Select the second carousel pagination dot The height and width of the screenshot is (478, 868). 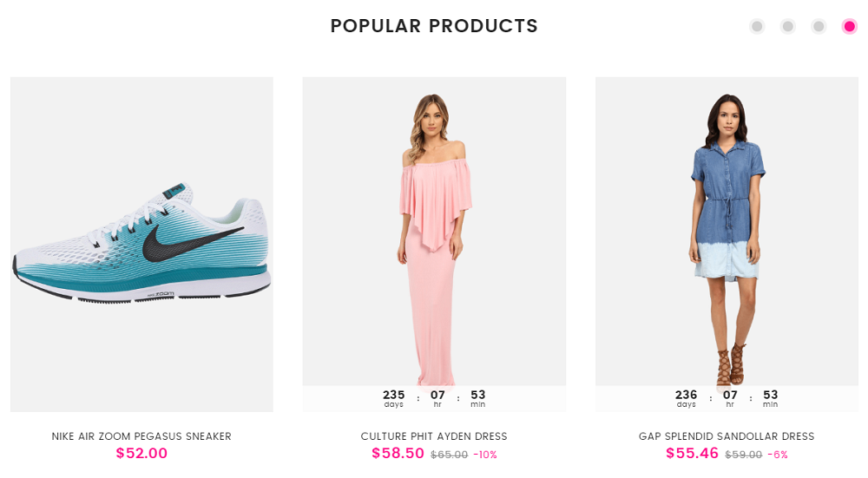(x=788, y=26)
